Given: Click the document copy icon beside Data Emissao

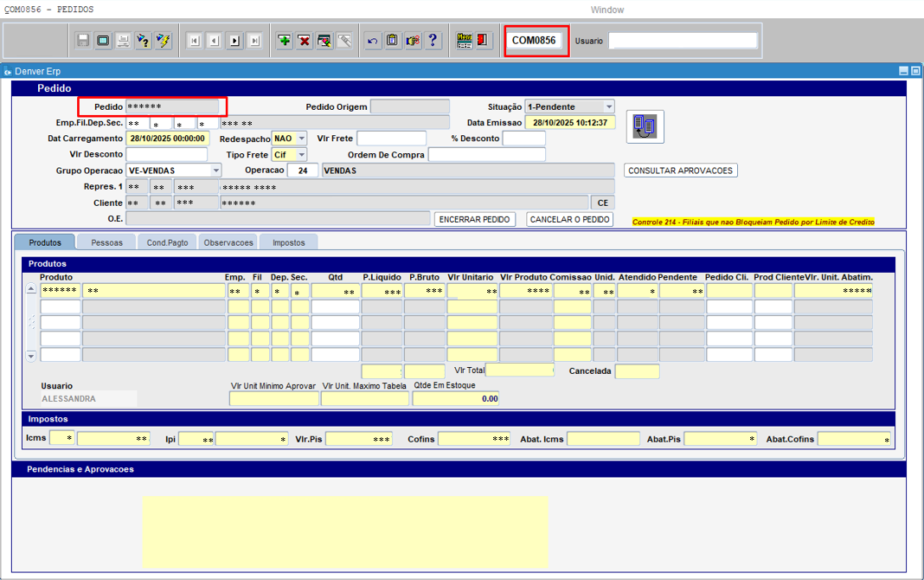Looking at the screenshot, I should [x=645, y=126].
